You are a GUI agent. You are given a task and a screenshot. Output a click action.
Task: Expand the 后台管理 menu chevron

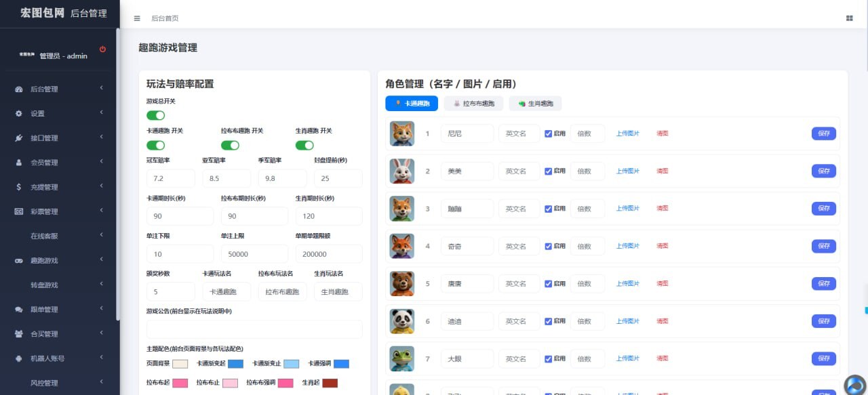click(101, 88)
